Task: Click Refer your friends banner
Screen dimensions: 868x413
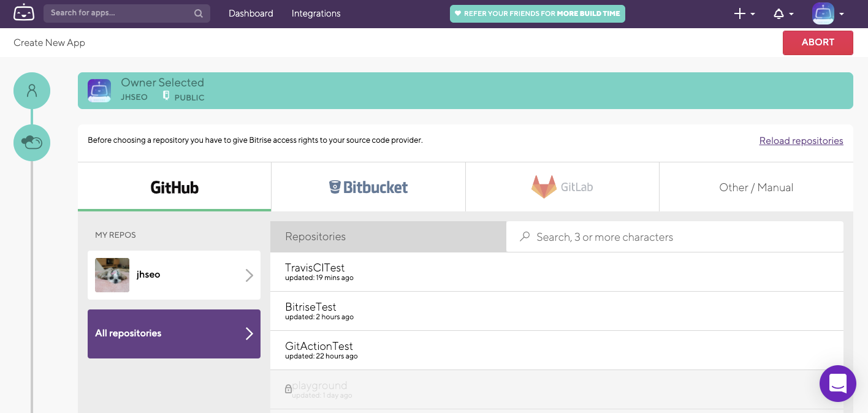Action: point(538,13)
